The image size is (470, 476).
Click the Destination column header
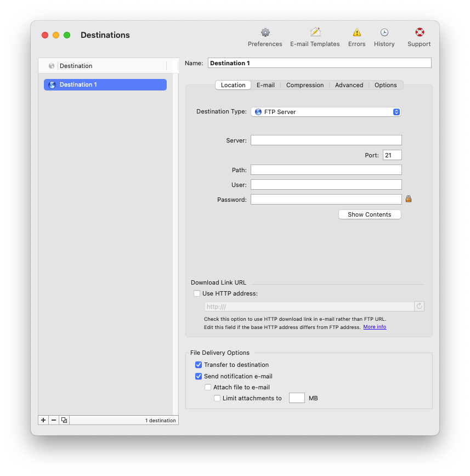point(112,66)
